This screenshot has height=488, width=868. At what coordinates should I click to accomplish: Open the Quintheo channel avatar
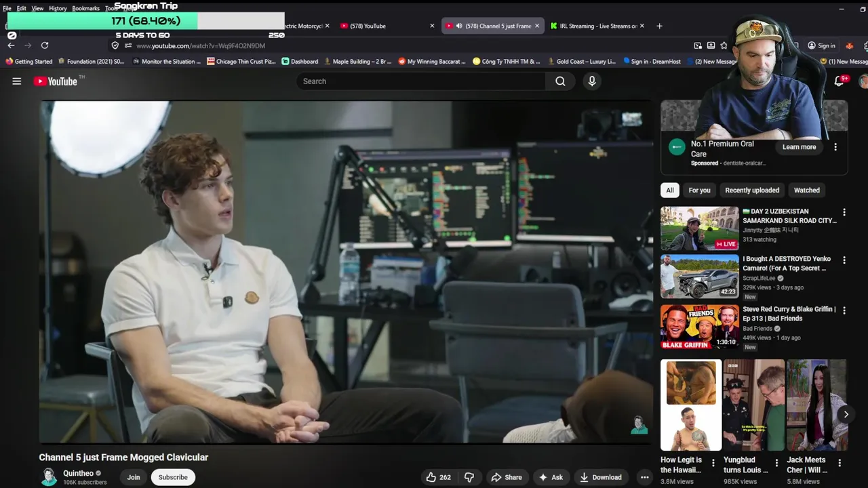(49, 477)
